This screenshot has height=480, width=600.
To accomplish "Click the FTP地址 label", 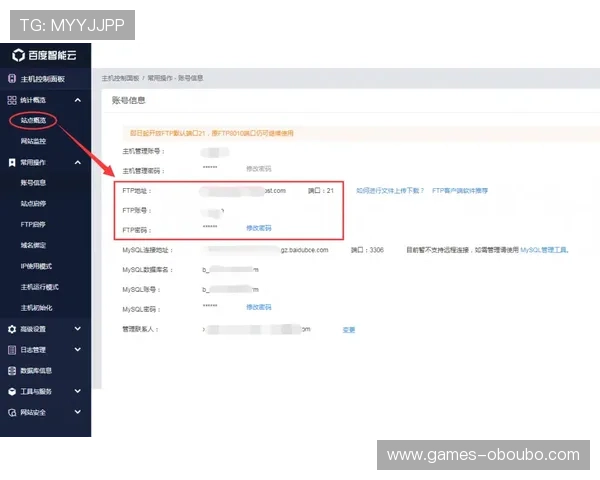I will pyautogui.click(x=137, y=191).
